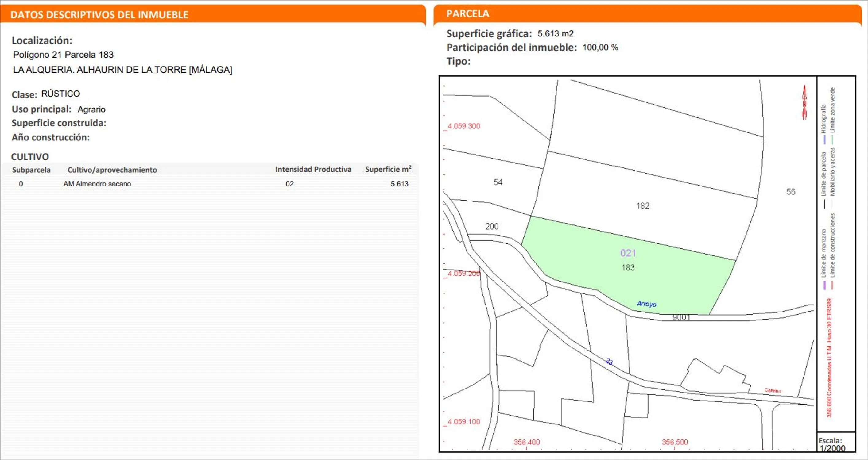
Task: Click the Intensidad Productiva column header
Action: pyautogui.click(x=313, y=169)
